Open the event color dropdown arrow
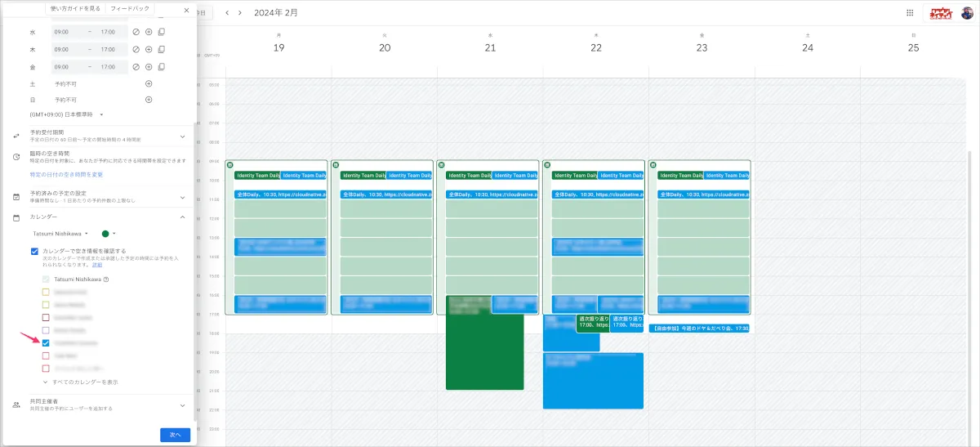The image size is (980, 447). click(x=114, y=234)
